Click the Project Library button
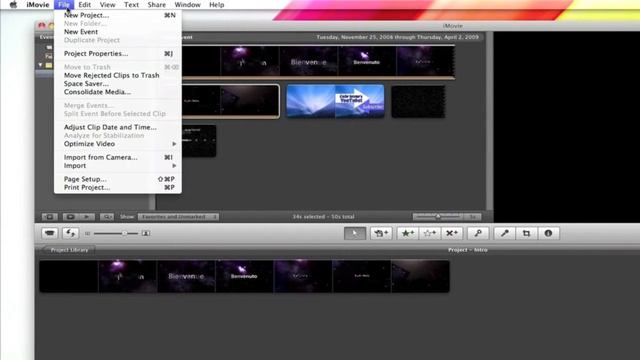This screenshot has height=360, width=640. coord(69,250)
